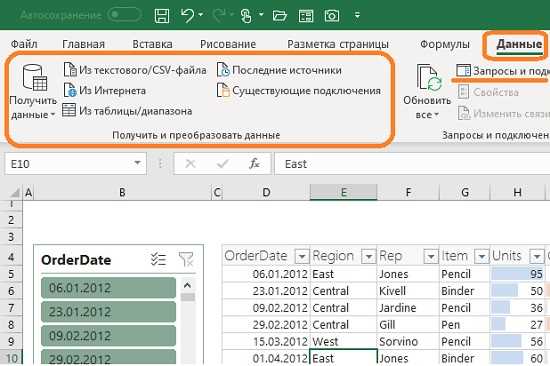This screenshot has width=550, height=366.
Task: Click the Open folder icon in quick access
Action: pyautogui.click(x=280, y=16)
